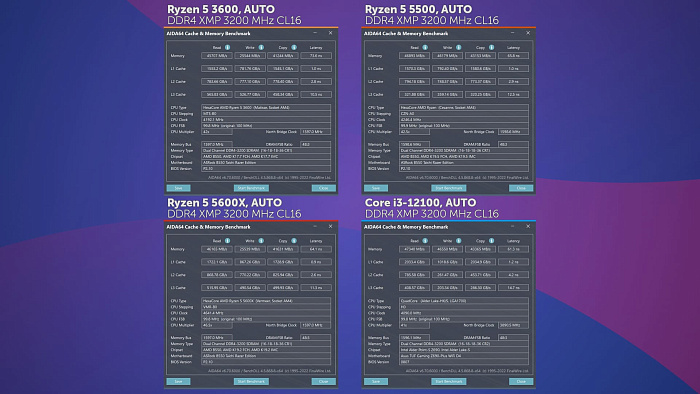The width and height of the screenshot is (700, 394).
Task: Click the Write info icon in Core i3-12100 window
Action: [458, 241]
